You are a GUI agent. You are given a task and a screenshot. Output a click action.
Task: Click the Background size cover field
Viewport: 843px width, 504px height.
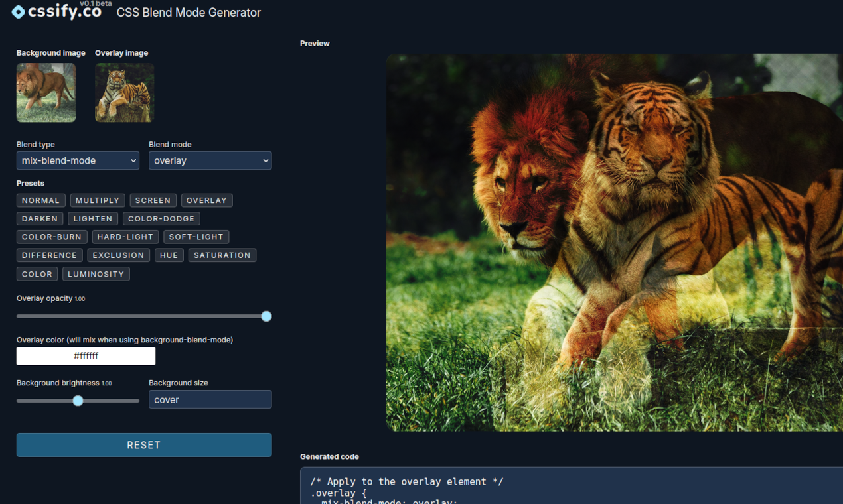pyautogui.click(x=210, y=399)
